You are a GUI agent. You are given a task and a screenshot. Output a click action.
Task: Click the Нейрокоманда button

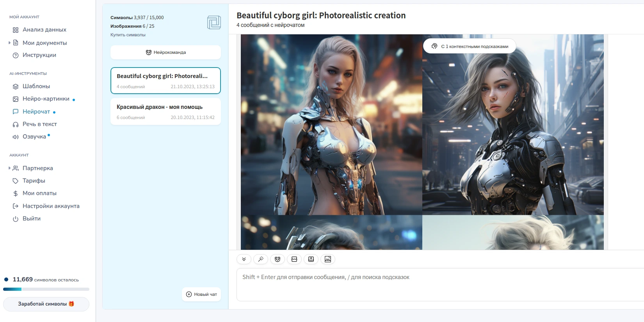pos(165,52)
